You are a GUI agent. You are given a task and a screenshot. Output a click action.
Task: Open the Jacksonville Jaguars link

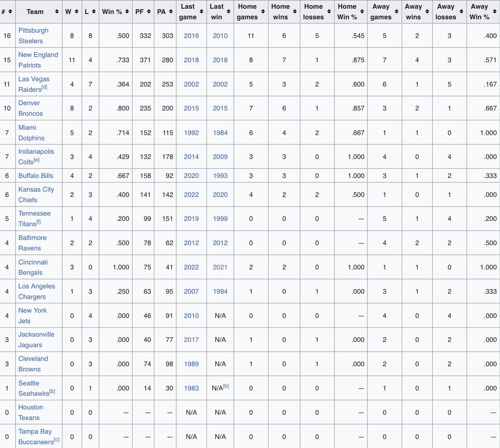pyautogui.click(x=36, y=340)
